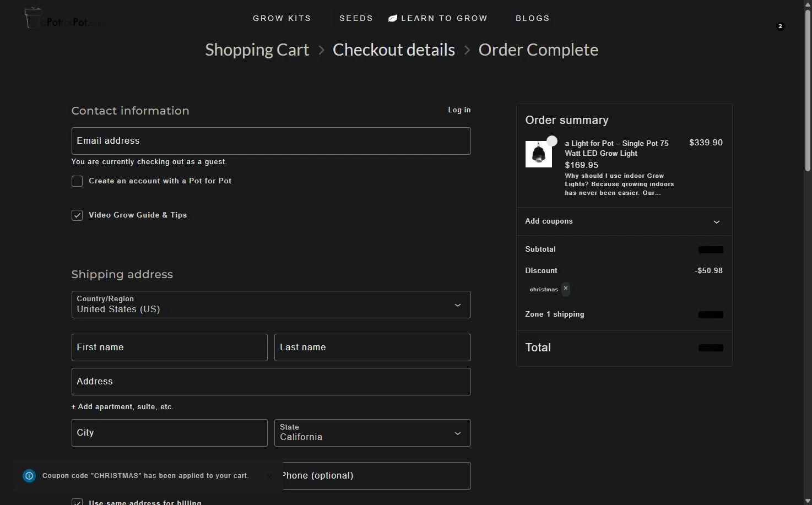This screenshot has height=505, width=812.
Task: Click the Subtotal label
Action: (x=540, y=249)
